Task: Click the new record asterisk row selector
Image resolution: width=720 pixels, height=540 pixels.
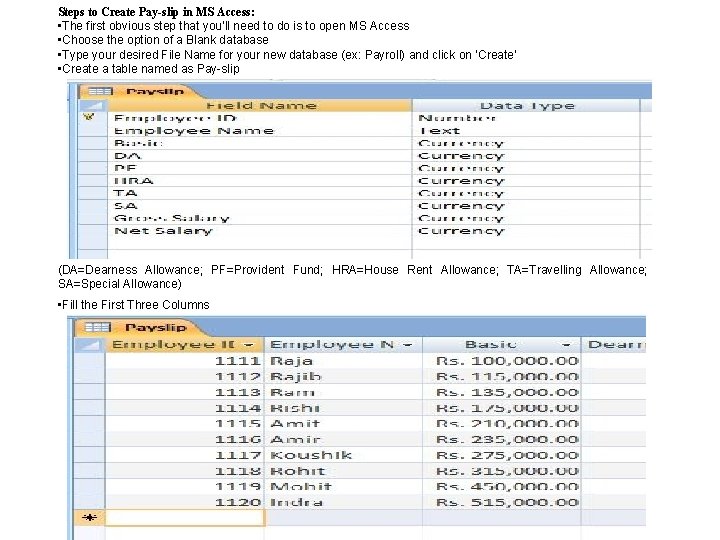Action: [89, 518]
